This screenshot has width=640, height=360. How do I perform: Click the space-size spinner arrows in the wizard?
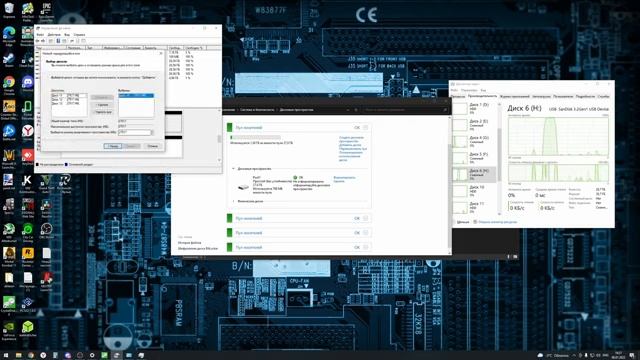click(152, 132)
